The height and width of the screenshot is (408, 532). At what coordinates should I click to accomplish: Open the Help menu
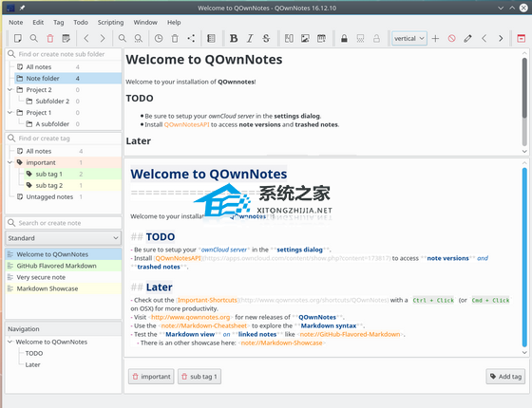click(x=174, y=23)
